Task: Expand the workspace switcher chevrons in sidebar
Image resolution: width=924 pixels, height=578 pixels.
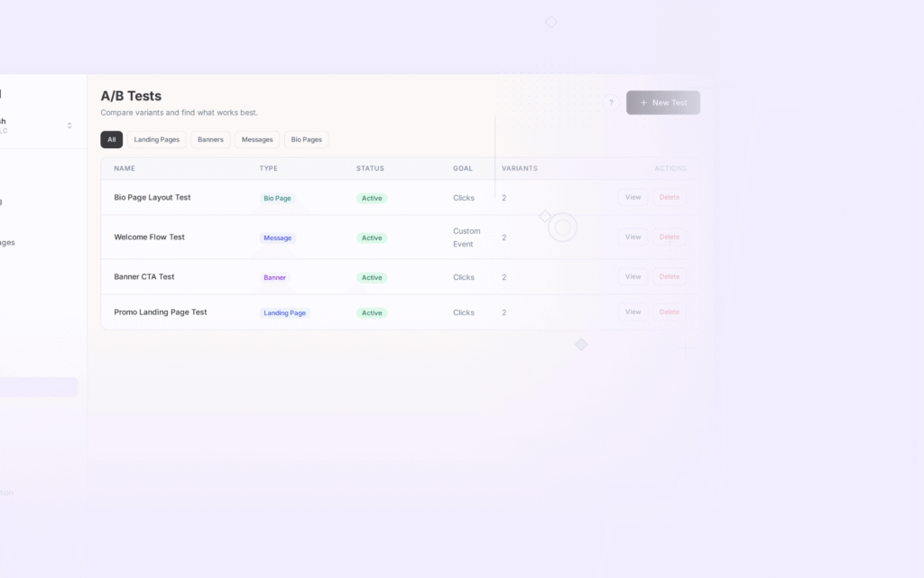Action: (69, 126)
